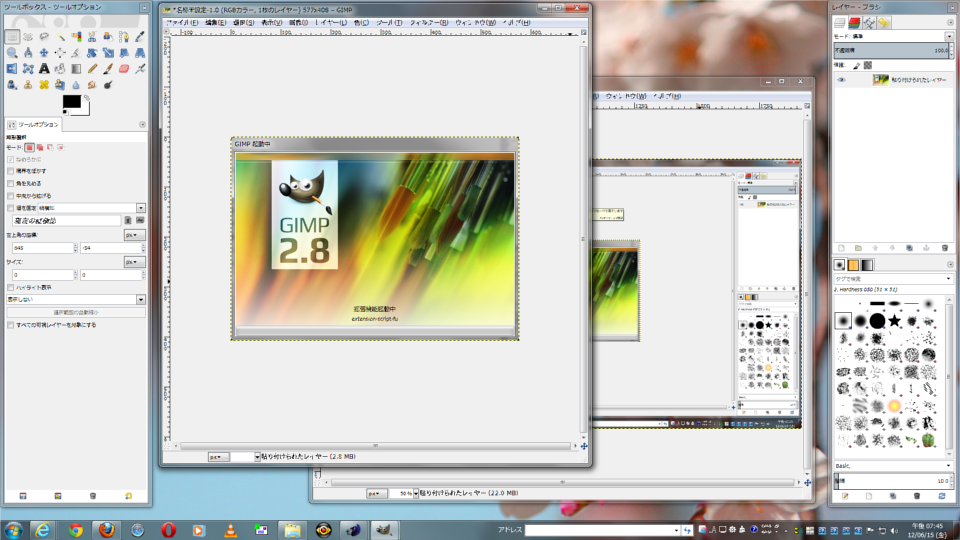Select the Scissors Select tool
Viewport: 960px width, 540px height.
[92, 37]
